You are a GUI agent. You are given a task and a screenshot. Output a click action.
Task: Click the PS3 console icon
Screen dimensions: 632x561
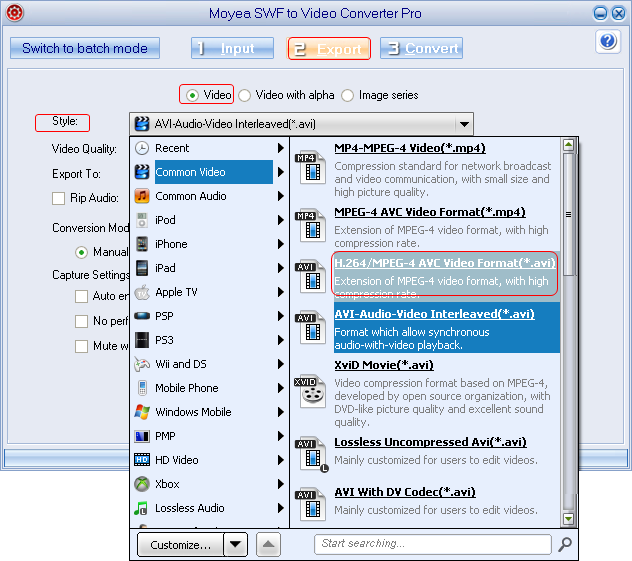coord(142,340)
